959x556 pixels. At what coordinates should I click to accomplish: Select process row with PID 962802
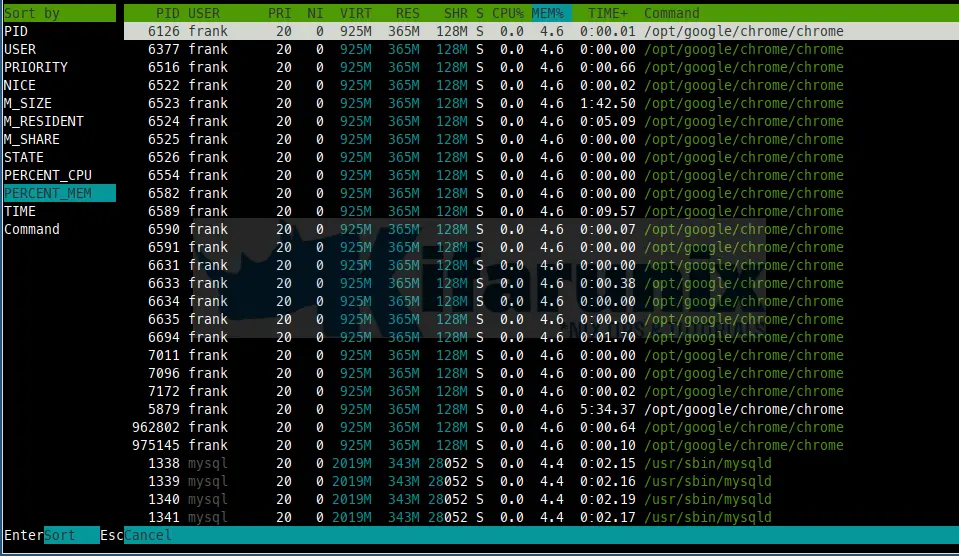click(541, 428)
